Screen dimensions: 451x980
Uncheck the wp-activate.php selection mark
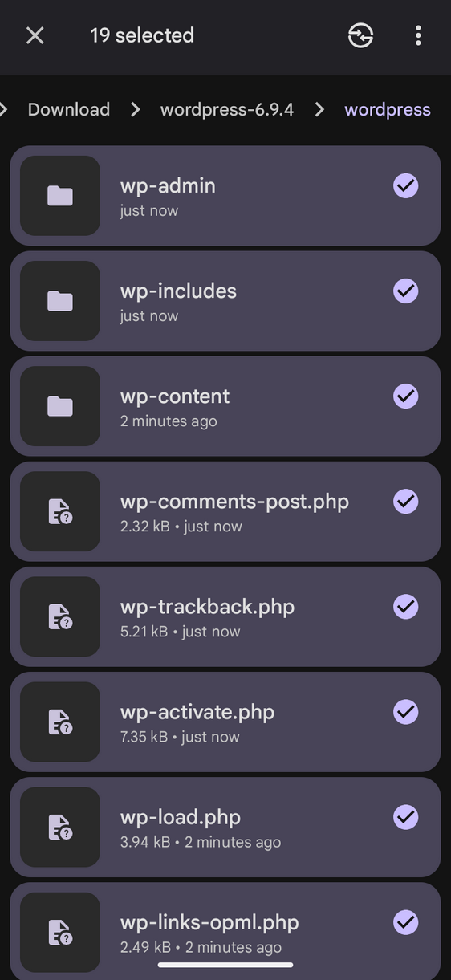[406, 712]
